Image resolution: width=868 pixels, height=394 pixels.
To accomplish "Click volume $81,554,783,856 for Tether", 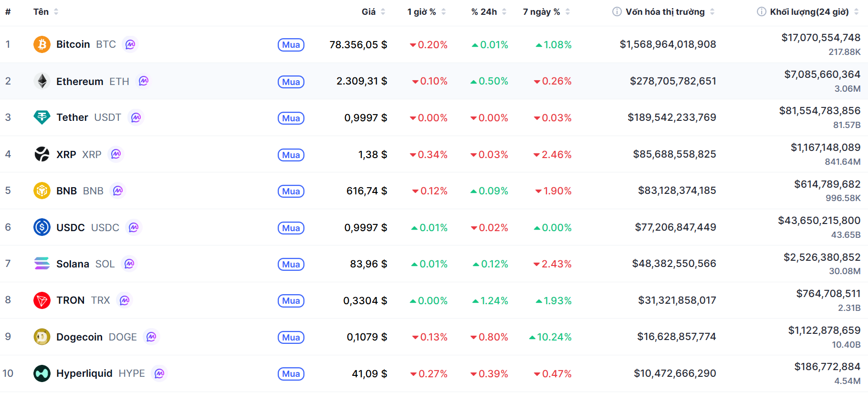I will pos(820,111).
